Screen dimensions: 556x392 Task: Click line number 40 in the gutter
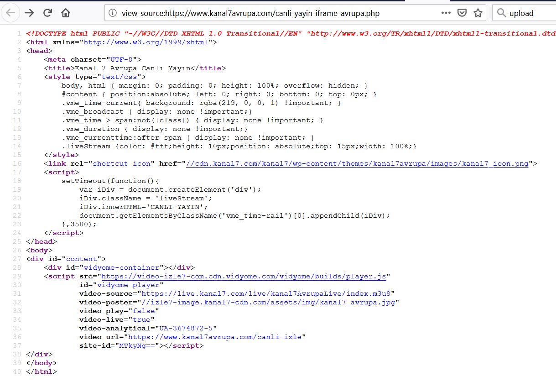pyautogui.click(x=17, y=371)
